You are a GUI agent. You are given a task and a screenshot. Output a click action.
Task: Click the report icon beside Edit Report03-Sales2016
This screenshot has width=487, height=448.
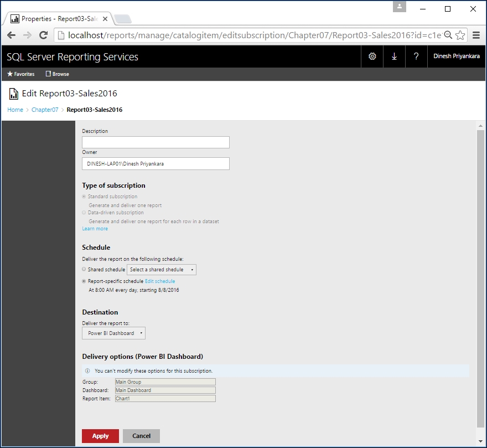pos(13,94)
